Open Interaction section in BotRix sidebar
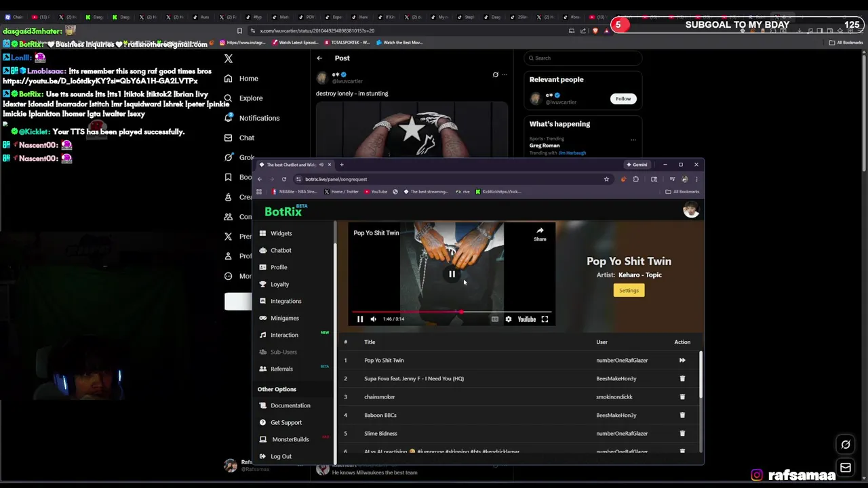Screen dimensions: 868x488 (x=284, y=335)
